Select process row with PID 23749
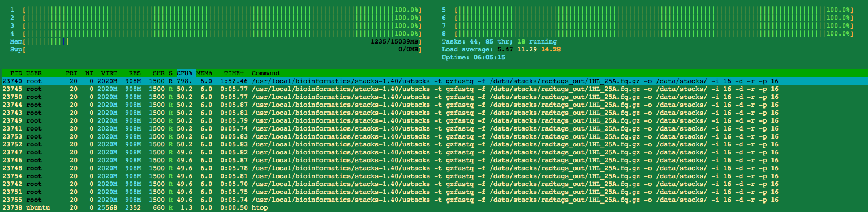The height and width of the screenshot is (212, 868). click(x=434, y=120)
